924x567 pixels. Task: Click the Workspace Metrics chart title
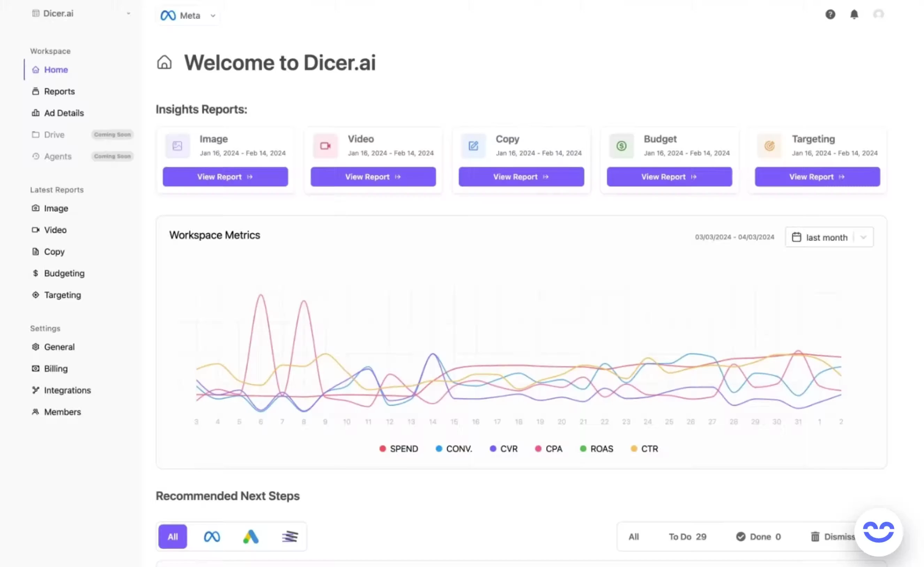pyautogui.click(x=215, y=235)
